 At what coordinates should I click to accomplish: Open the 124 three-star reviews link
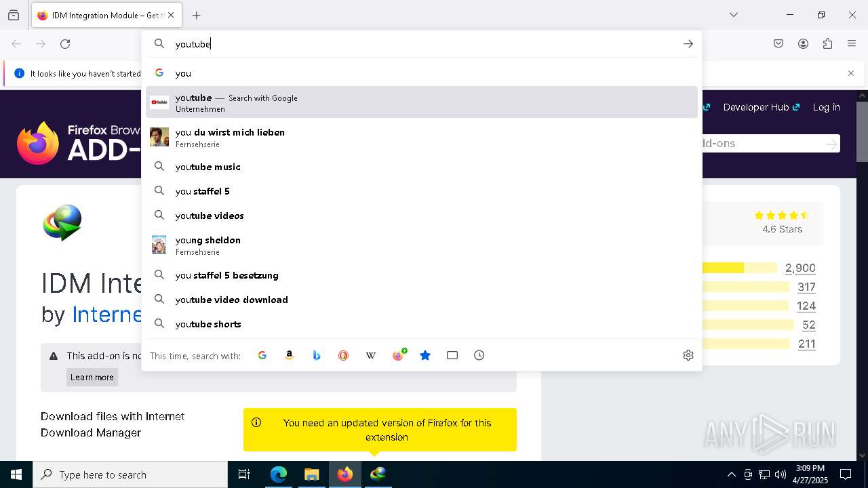(806, 306)
